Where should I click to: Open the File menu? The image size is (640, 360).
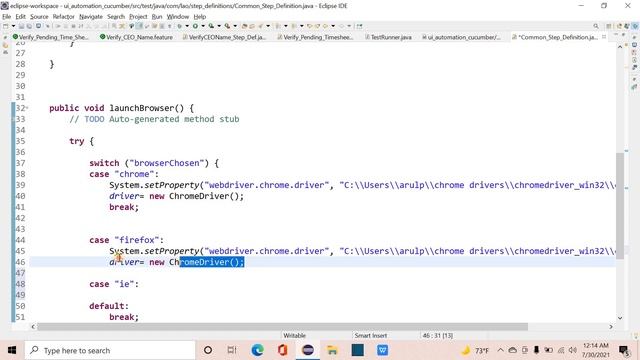(x=7, y=16)
